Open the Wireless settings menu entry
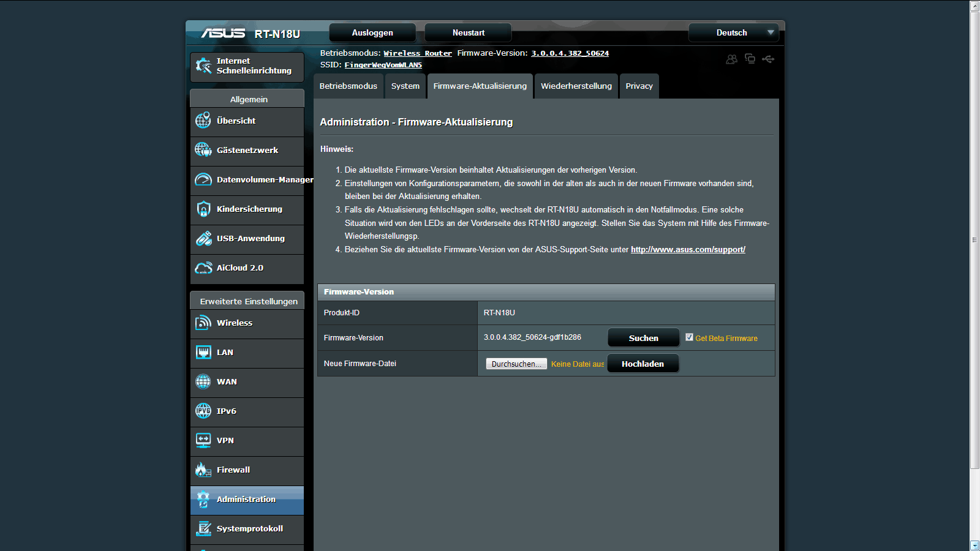The width and height of the screenshot is (980, 551). tap(247, 323)
